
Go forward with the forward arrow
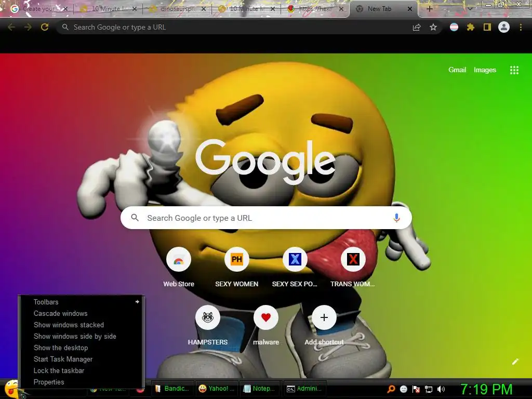[28, 27]
